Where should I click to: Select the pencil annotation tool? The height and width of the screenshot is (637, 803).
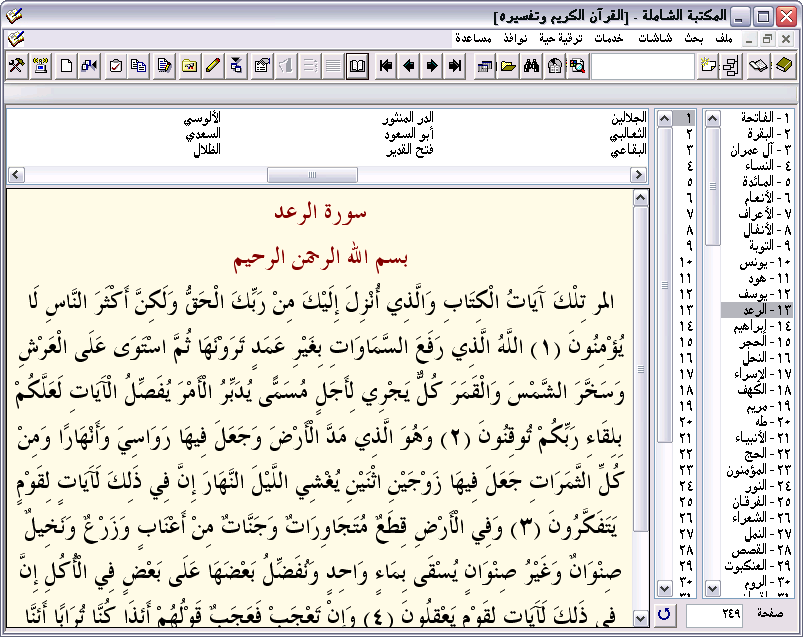point(213,64)
